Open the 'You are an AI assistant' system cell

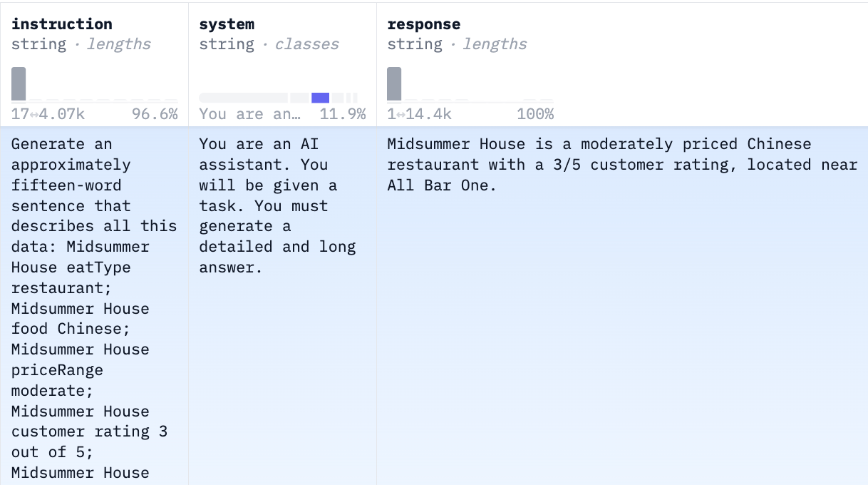pos(282,306)
